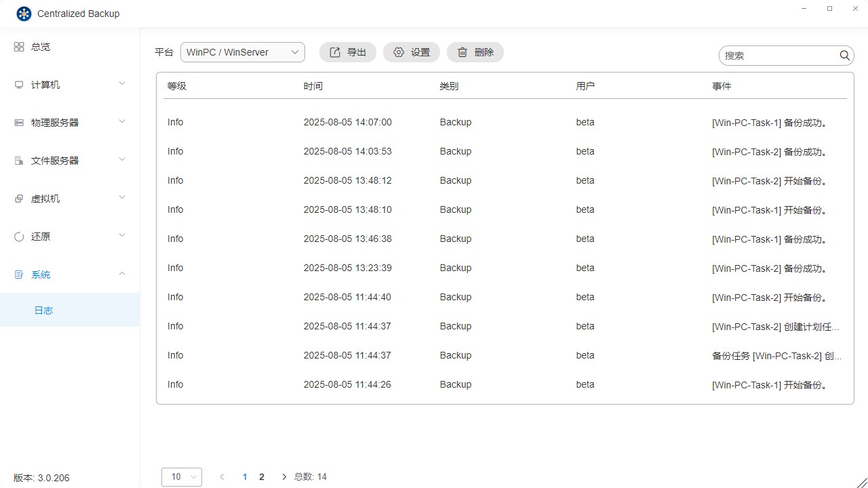Open the 设置 settings button
Viewport: 868px width, 488px height.
pyautogui.click(x=411, y=52)
